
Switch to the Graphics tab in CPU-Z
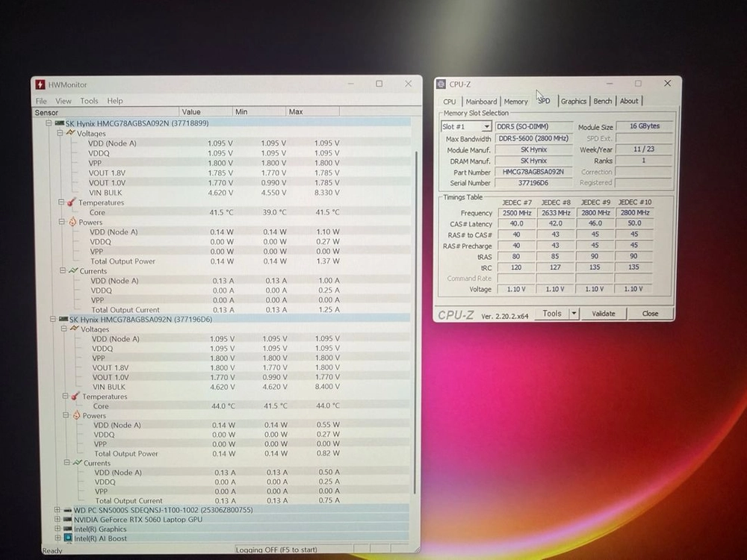573,101
